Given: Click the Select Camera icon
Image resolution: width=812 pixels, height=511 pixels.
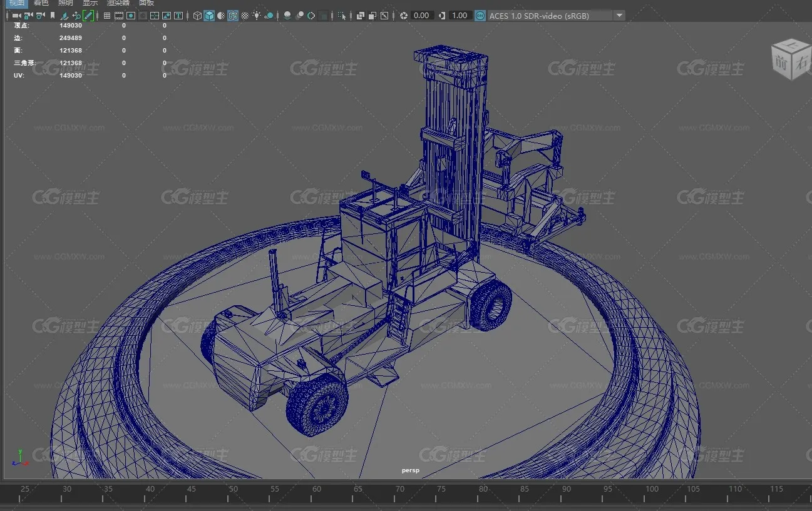Looking at the screenshot, I should 16,16.
